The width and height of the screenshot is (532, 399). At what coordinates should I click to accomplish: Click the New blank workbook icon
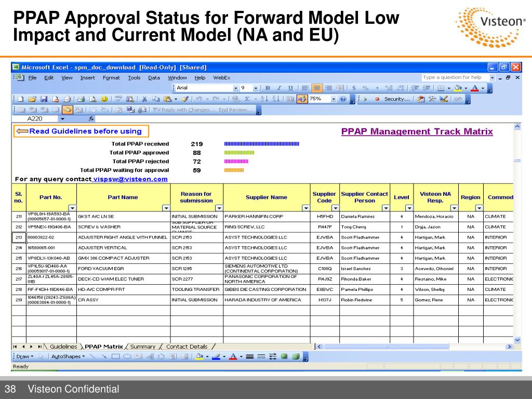(20, 99)
